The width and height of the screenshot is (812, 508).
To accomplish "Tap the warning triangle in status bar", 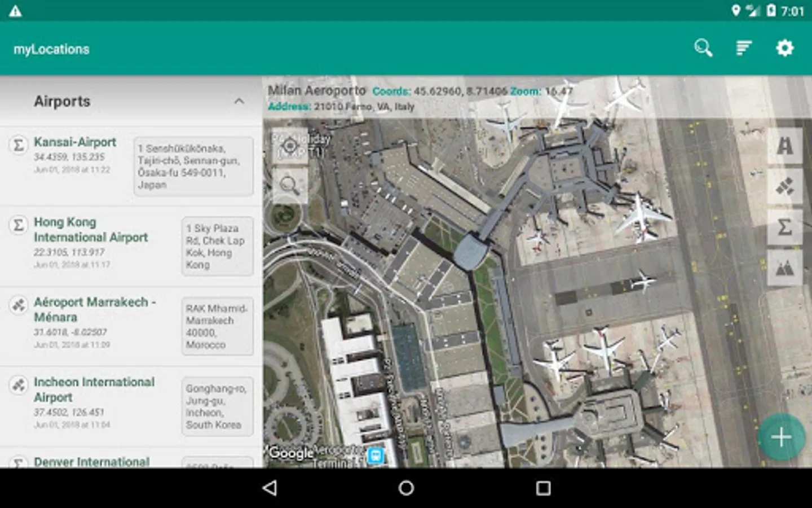I will [15, 11].
